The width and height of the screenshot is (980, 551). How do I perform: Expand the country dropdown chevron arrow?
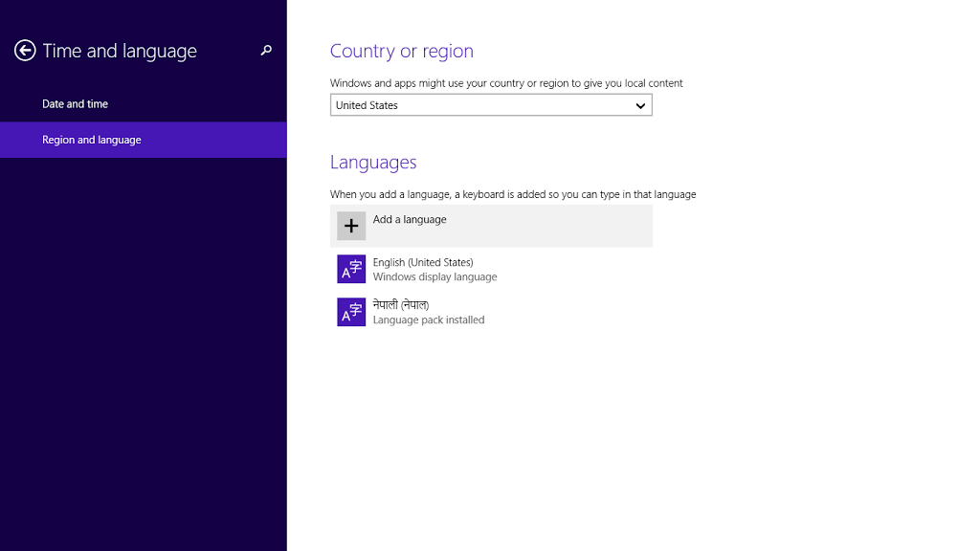tap(640, 105)
